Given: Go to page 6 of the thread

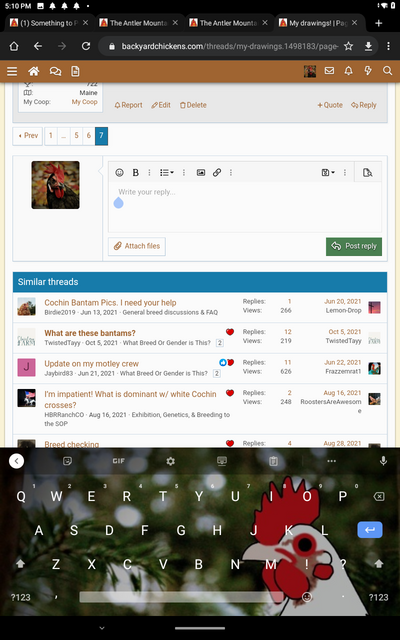Looking at the screenshot, I should click(89, 136).
